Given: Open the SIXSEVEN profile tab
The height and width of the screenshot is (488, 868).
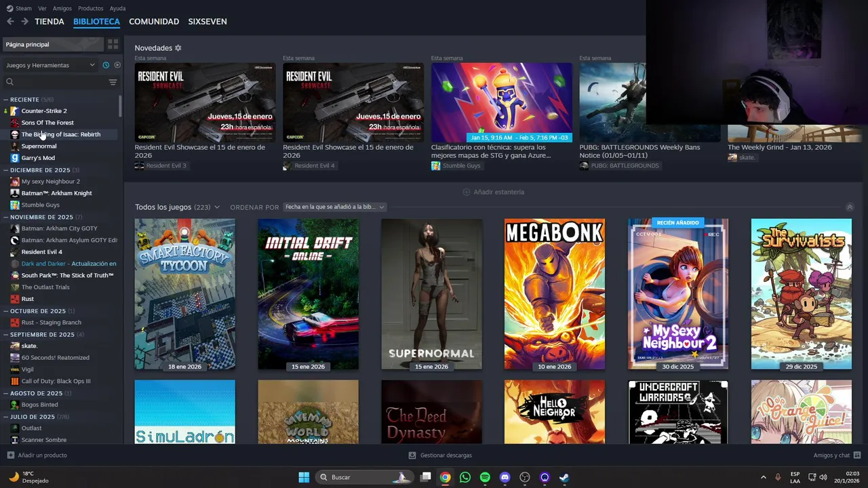Looking at the screenshot, I should [x=208, y=22].
